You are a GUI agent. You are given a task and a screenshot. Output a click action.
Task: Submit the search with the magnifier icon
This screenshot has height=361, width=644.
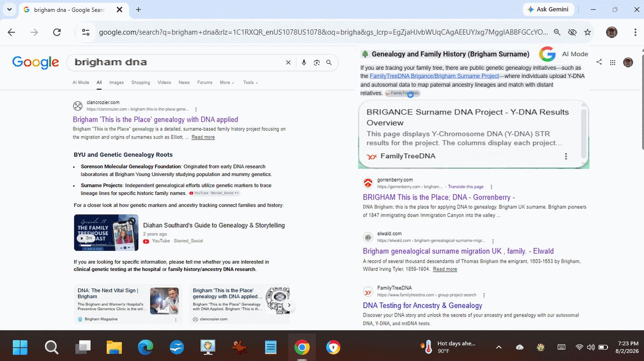click(329, 63)
